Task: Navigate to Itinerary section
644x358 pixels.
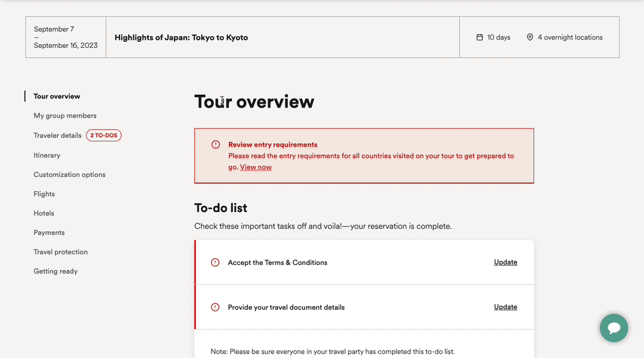Action: pos(47,156)
